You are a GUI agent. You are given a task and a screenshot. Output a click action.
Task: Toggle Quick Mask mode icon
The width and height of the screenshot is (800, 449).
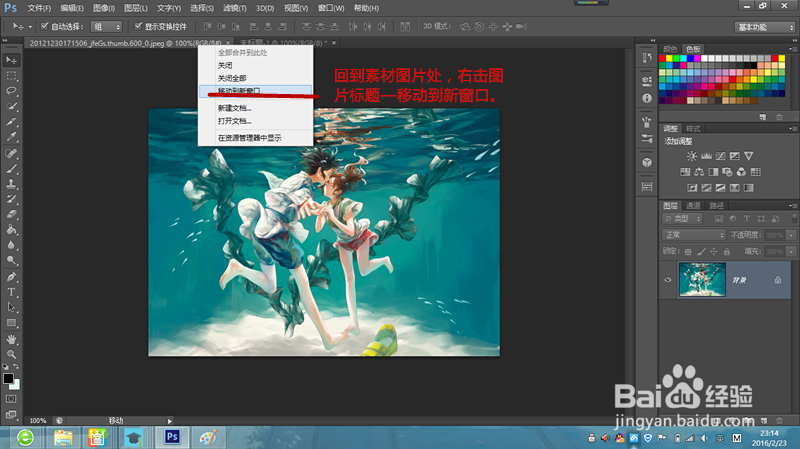pos(11,398)
